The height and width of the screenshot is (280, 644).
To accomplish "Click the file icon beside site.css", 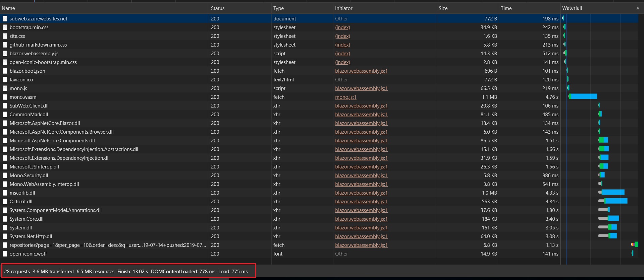I will 5,36.
